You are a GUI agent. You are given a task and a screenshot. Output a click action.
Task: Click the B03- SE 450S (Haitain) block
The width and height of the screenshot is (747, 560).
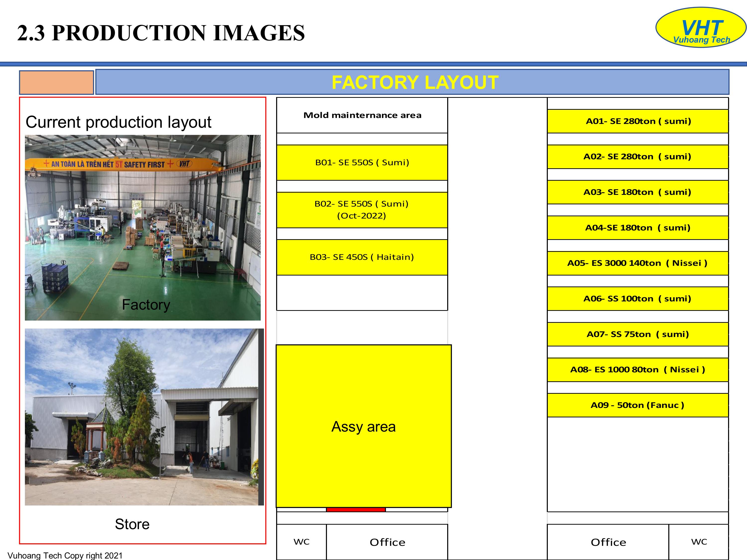click(362, 257)
